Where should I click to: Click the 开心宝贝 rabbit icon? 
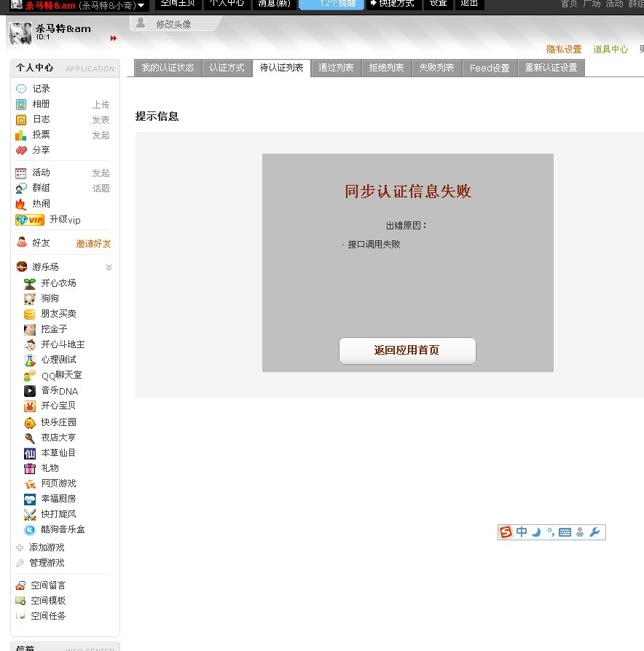click(x=29, y=406)
